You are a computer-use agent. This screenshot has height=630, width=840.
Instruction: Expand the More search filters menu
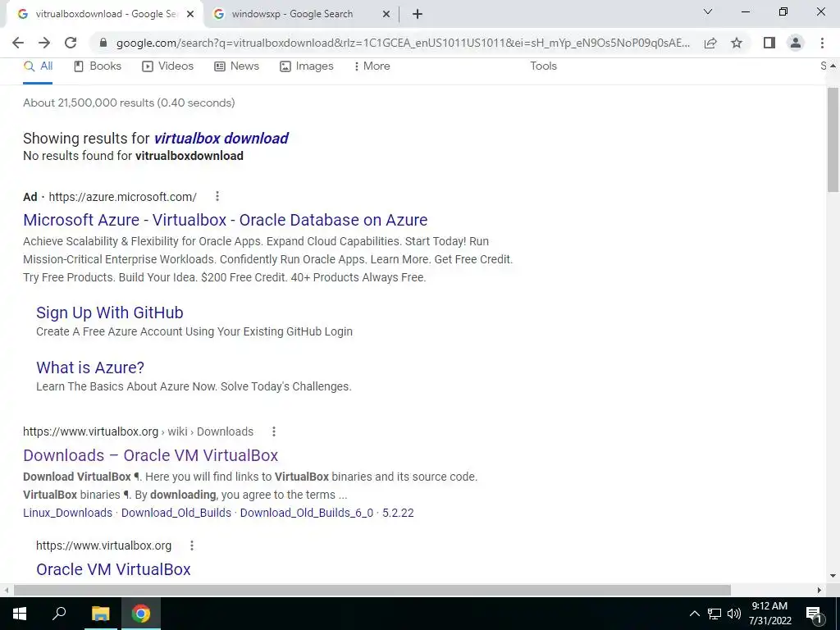tap(372, 66)
